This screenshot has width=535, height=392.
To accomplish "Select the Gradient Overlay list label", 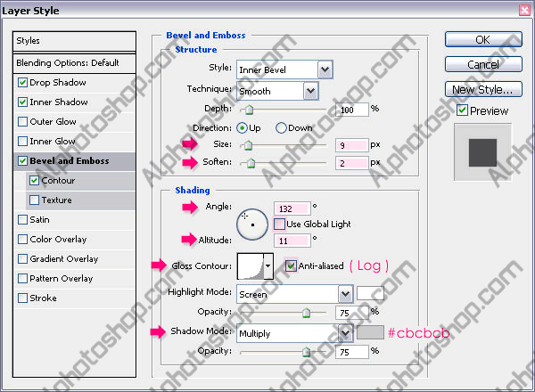I will click(64, 259).
